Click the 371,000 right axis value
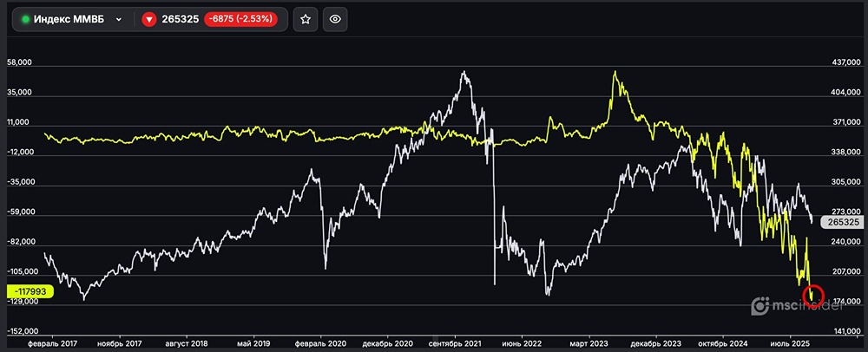Screen dimensions: 868x352 click(846, 122)
